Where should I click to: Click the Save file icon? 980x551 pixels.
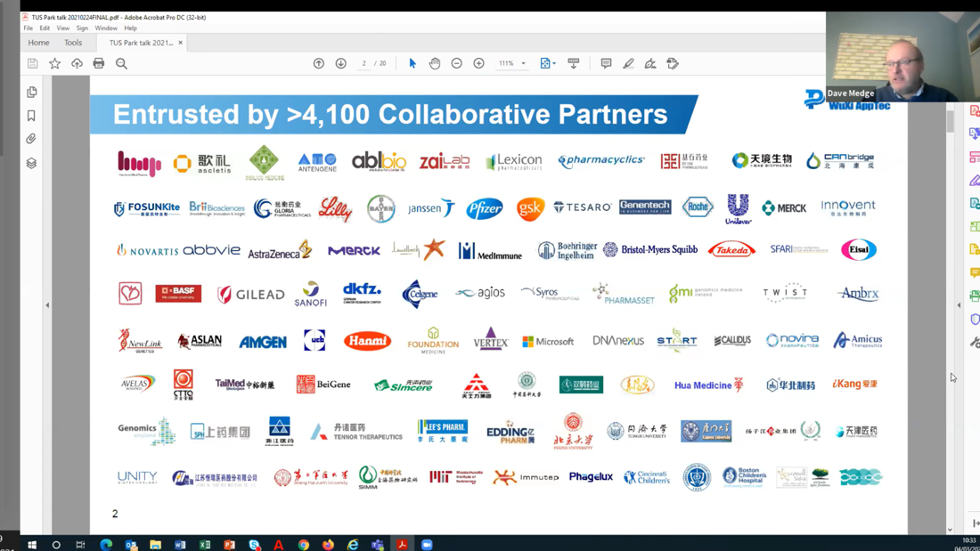pos(33,64)
